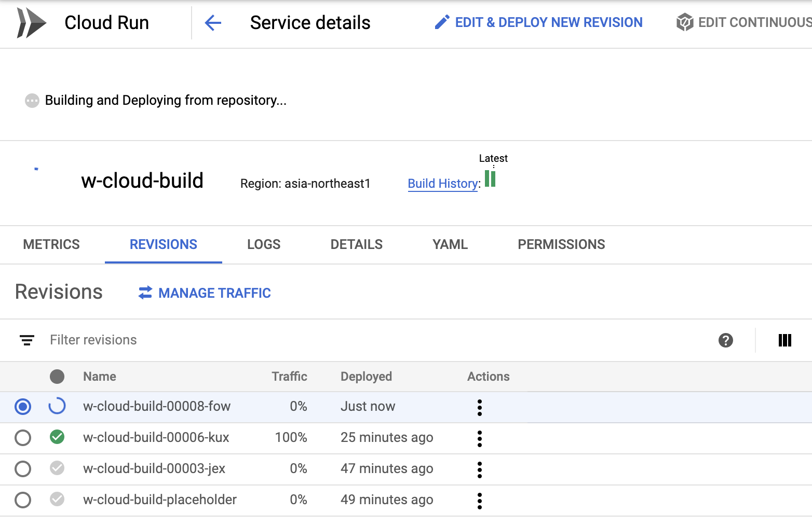Click the latest green build history bars
Screen dimensions: 812x527
490,178
